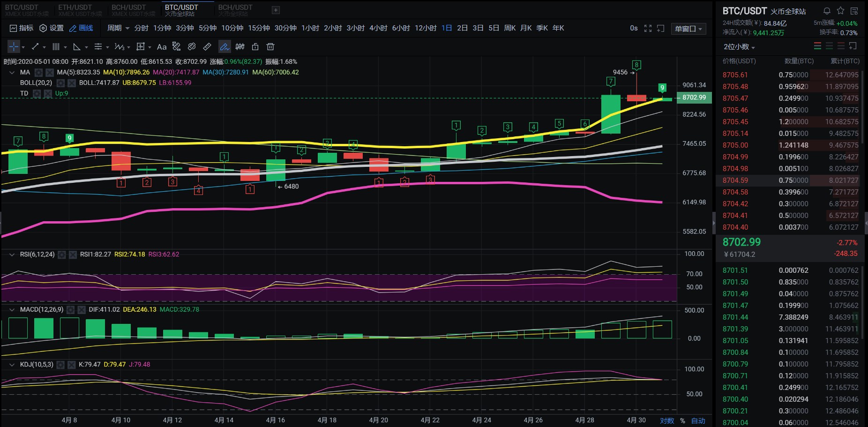The image size is (868, 427).
Task: Show combined buy and sell order book view
Action: 817,46
